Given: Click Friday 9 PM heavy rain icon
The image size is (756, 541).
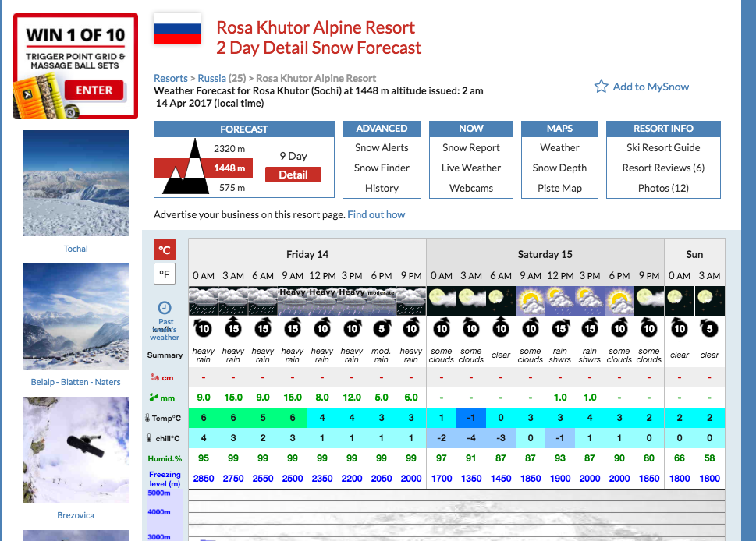Looking at the screenshot, I should tap(411, 301).
